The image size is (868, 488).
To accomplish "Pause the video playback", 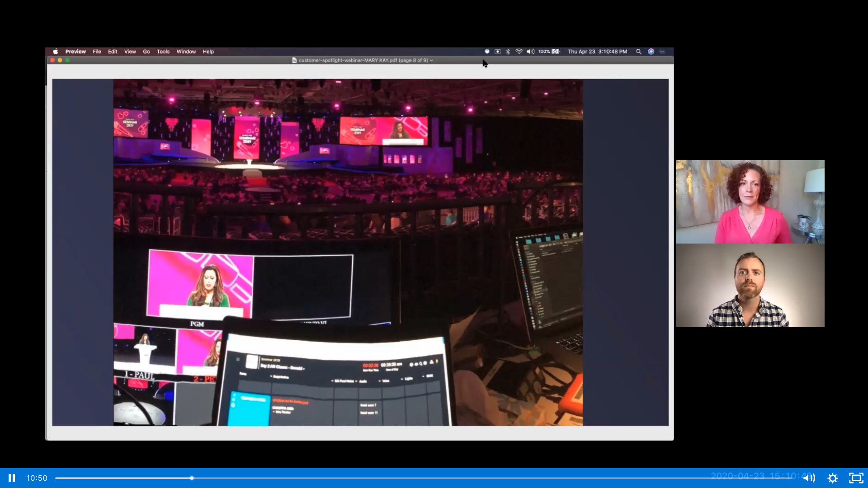I will click(12, 478).
